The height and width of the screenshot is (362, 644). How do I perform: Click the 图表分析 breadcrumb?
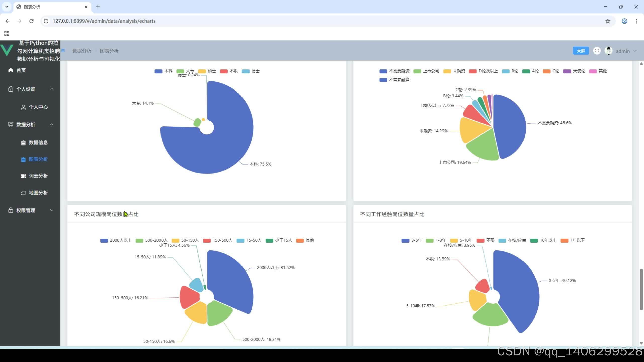point(109,51)
